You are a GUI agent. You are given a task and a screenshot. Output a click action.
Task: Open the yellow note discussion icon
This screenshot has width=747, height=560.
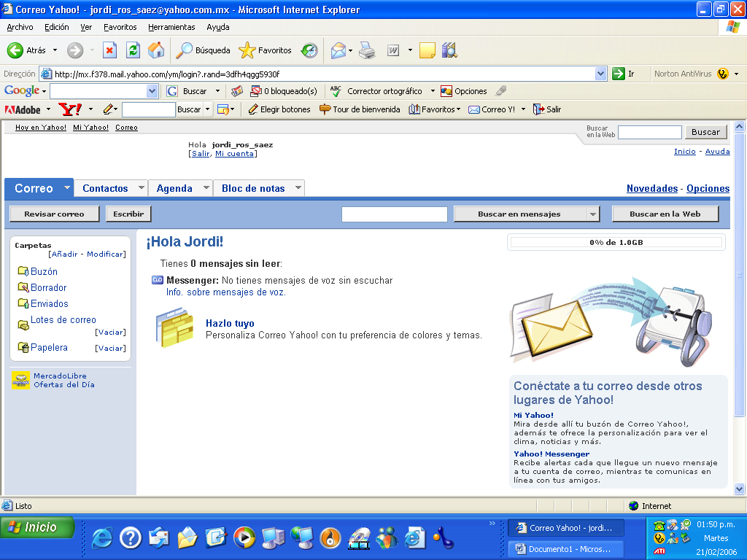(x=427, y=50)
